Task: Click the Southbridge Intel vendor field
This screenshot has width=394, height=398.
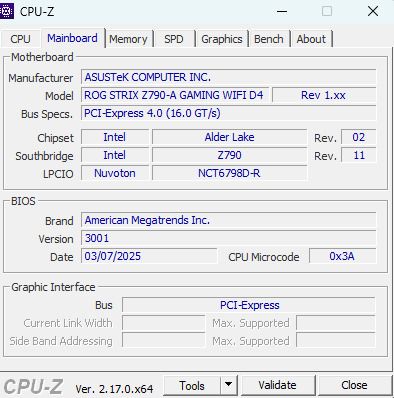Action: [x=115, y=155]
